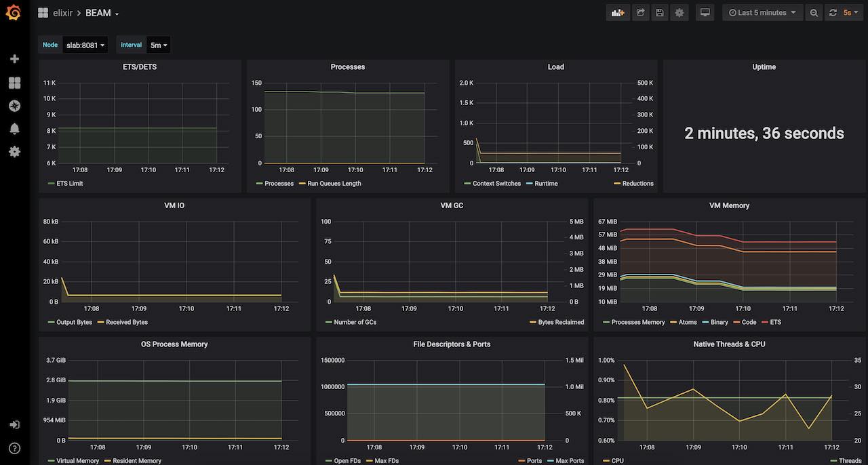Open the interval 5m dropdown
The image size is (868, 465).
(159, 45)
